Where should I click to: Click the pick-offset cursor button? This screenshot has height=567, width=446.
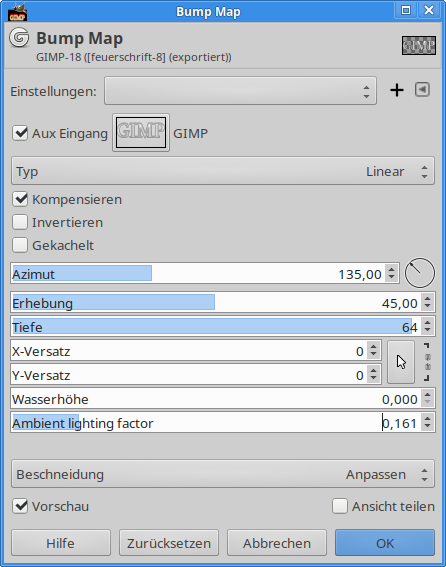401,362
